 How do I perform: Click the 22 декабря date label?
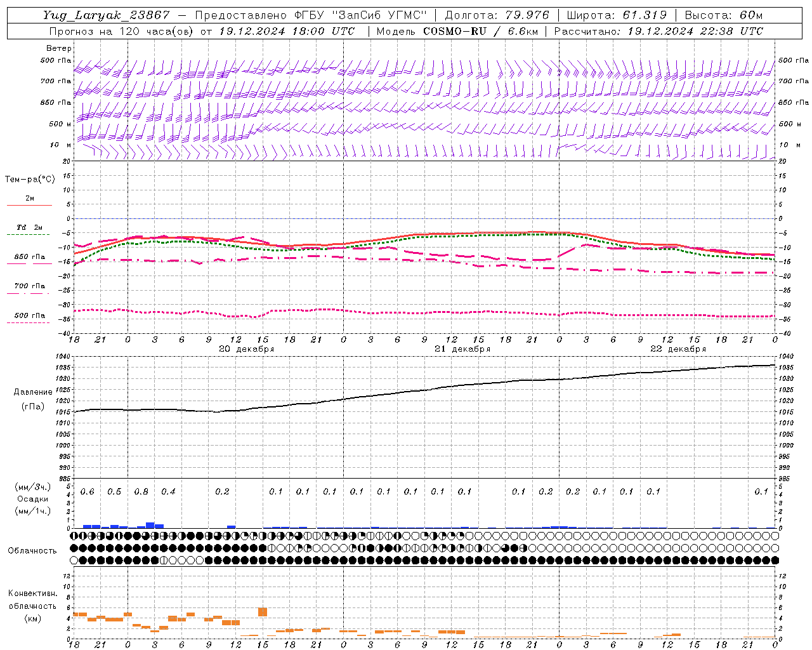click(678, 349)
